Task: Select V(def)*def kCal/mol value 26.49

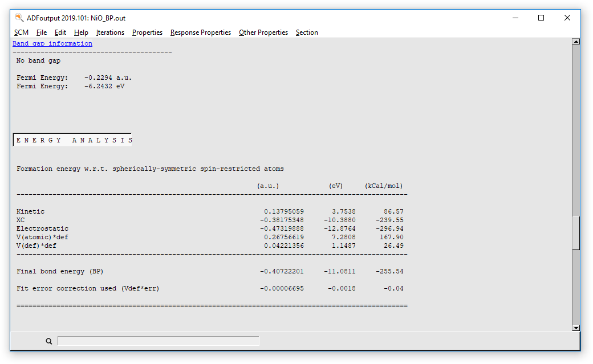Action: 393,246
